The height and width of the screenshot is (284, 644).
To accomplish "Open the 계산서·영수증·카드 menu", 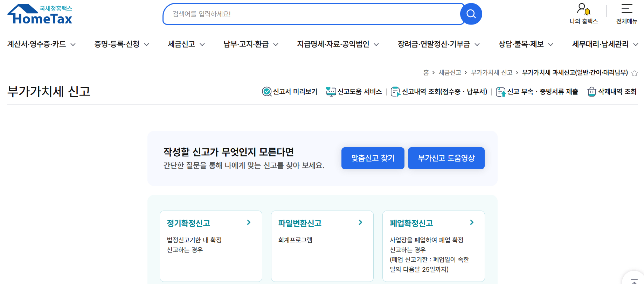I will click(37, 44).
